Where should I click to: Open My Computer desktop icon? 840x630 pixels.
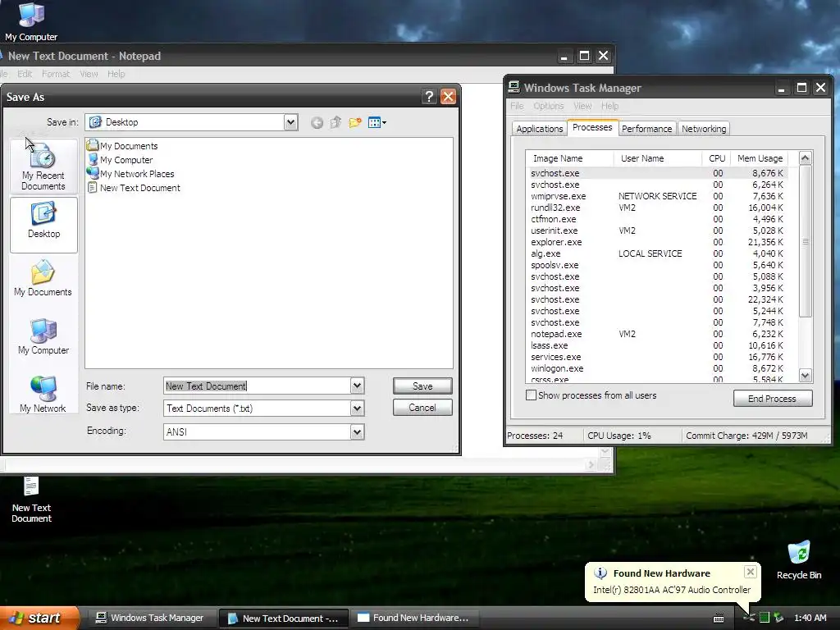coord(31,21)
